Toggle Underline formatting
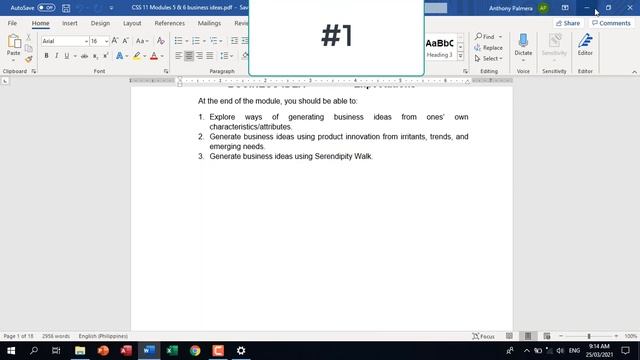Viewport: 640px width, 360px height. 67,56
